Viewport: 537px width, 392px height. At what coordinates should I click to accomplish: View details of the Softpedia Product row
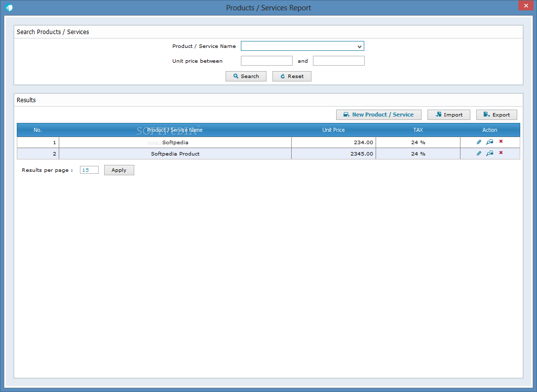point(490,153)
